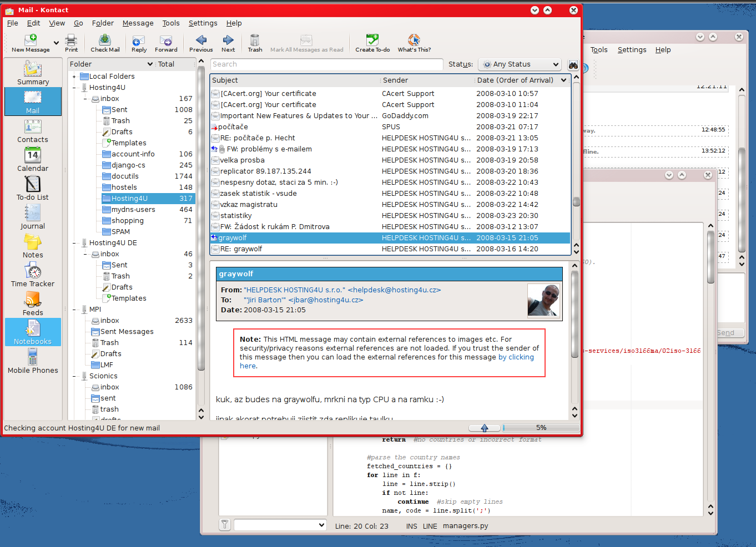Collapse the MPI account node
Viewport: 756px width, 547px height.
(74, 310)
